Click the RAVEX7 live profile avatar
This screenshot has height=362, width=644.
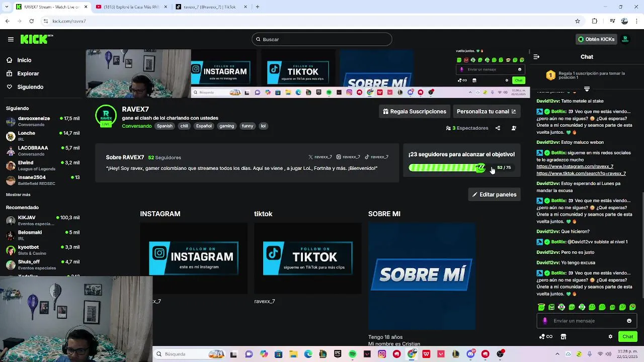pyautogui.click(x=106, y=116)
